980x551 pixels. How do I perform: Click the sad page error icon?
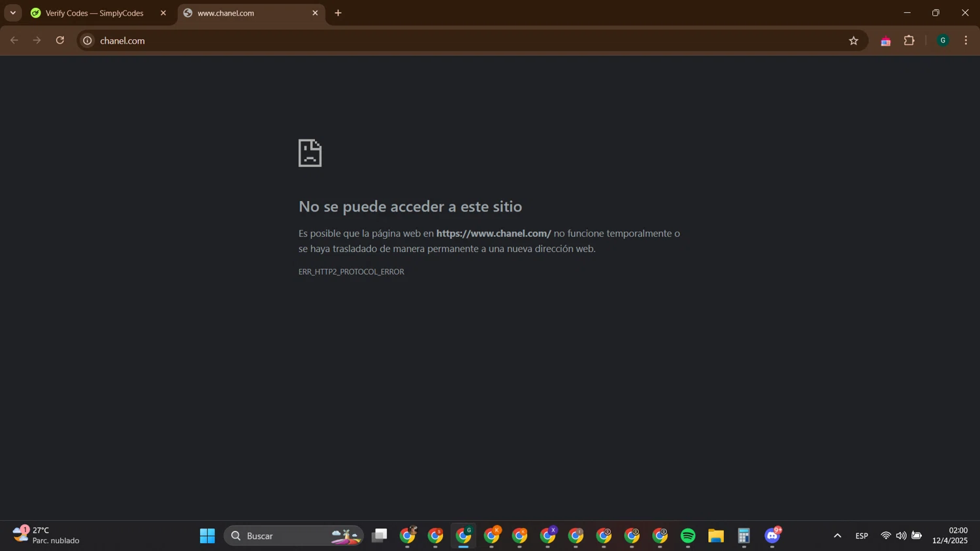click(310, 153)
